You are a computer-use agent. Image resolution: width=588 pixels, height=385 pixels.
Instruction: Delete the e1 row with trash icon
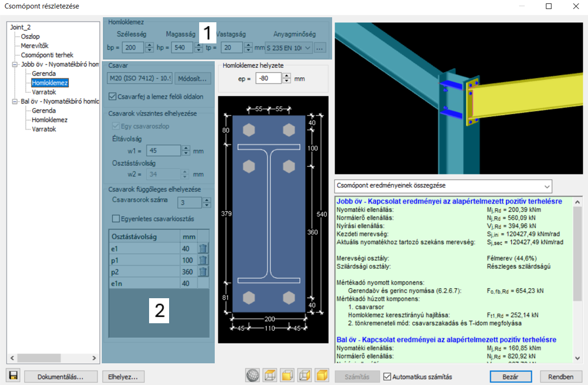click(x=203, y=249)
